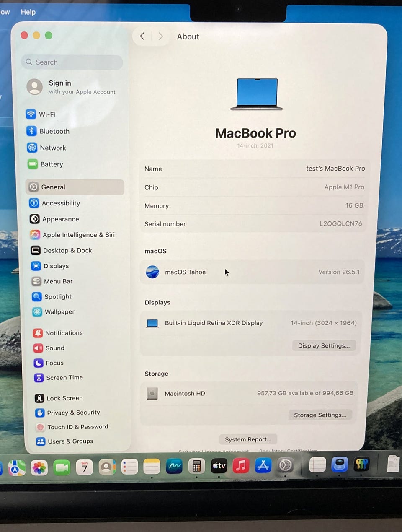Viewport: 402px width, 532px height.
Task: Click the computer name test's MacBook Pro
Action: (335, 169)
